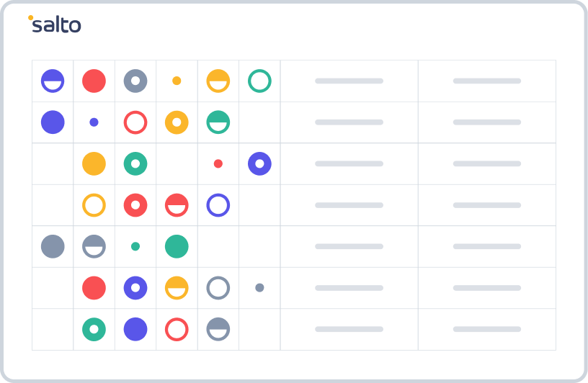This screenshot has width=588, height=383.
Task: Select the purple half-filled circle
Action: click(x=53, y=81)
